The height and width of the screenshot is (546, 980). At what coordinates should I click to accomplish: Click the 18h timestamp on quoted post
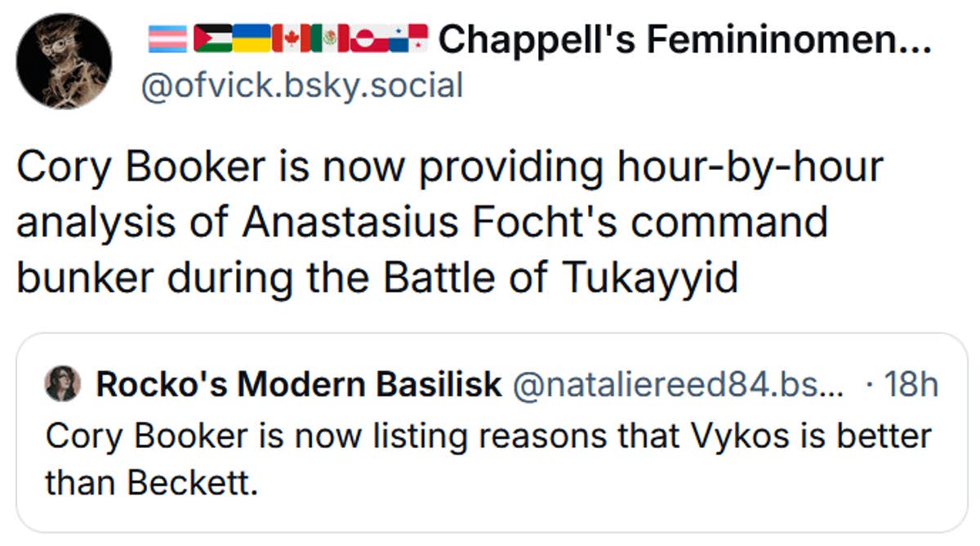coord(911,384)
